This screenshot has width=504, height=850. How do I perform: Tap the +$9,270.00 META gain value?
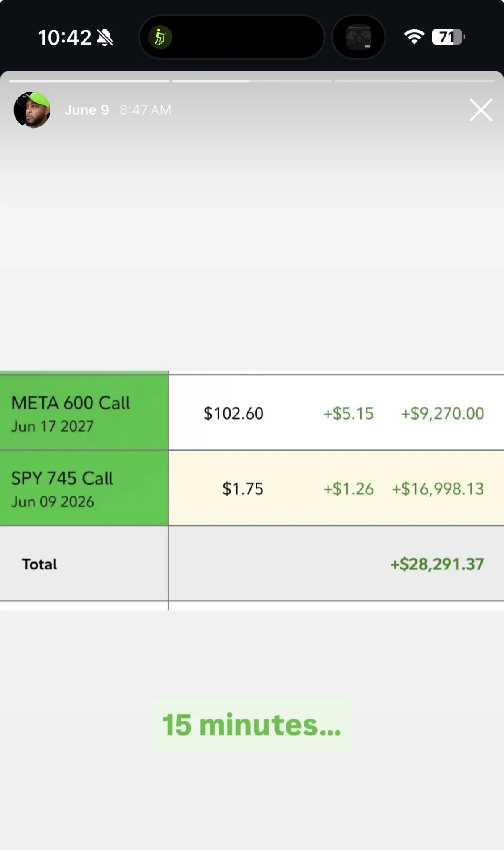pos(442,413)
